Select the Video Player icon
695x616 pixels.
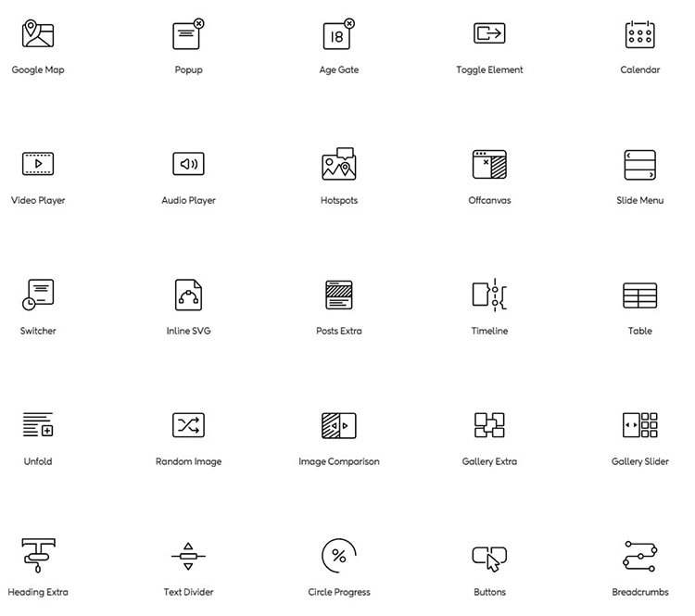pos(38,164)
